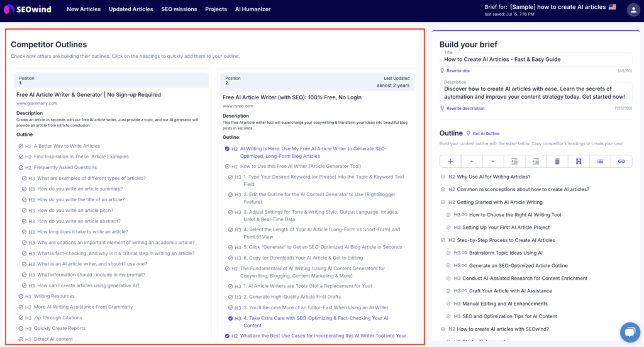Check 'Find Inspiration in These Article Examples' heading
644x347 pixels.
coord(21,157)
